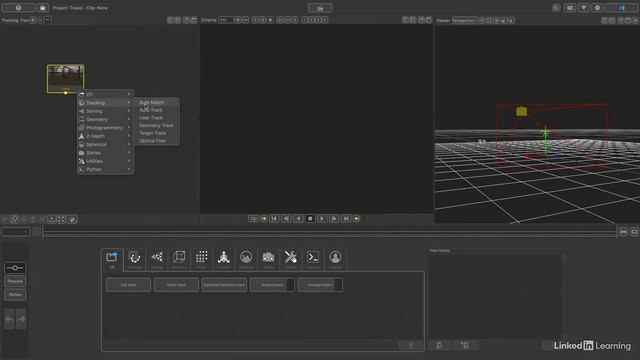Expand the Stereo context menu entry
The image size is (640, 360).
106,153
